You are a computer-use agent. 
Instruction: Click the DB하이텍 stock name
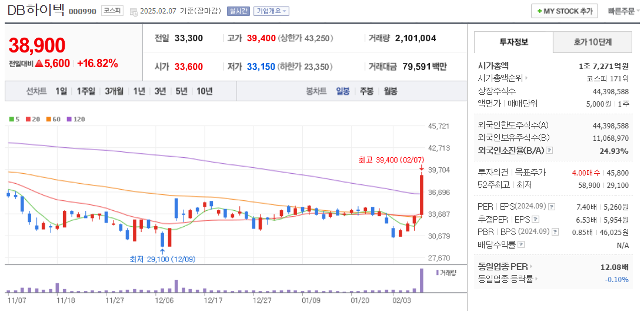coord(36,10)
